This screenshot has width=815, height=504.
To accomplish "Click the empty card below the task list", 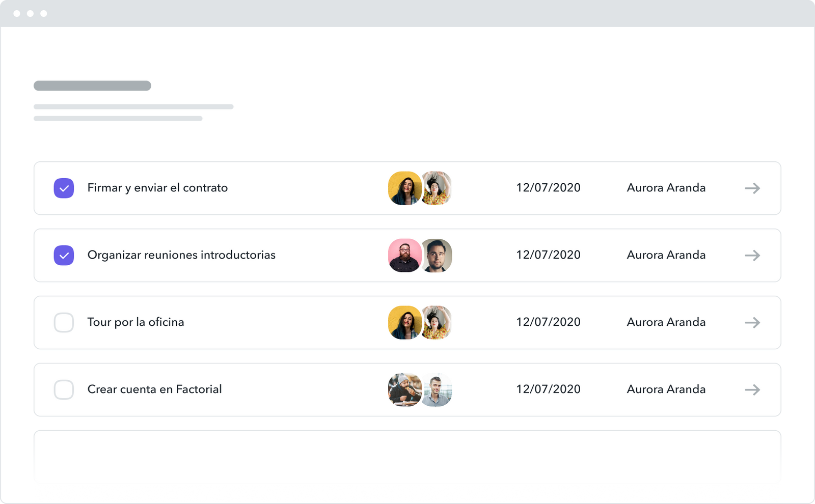I will (407, 466).
